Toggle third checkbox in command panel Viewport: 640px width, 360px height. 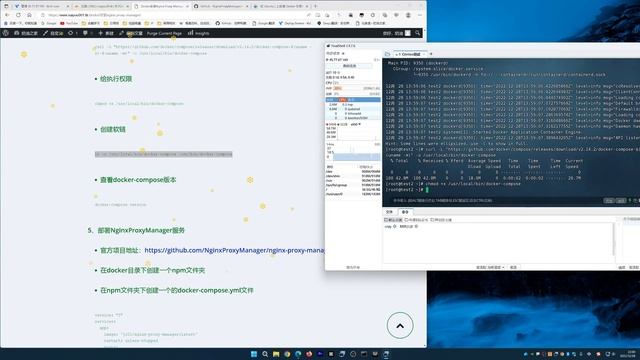432,220
